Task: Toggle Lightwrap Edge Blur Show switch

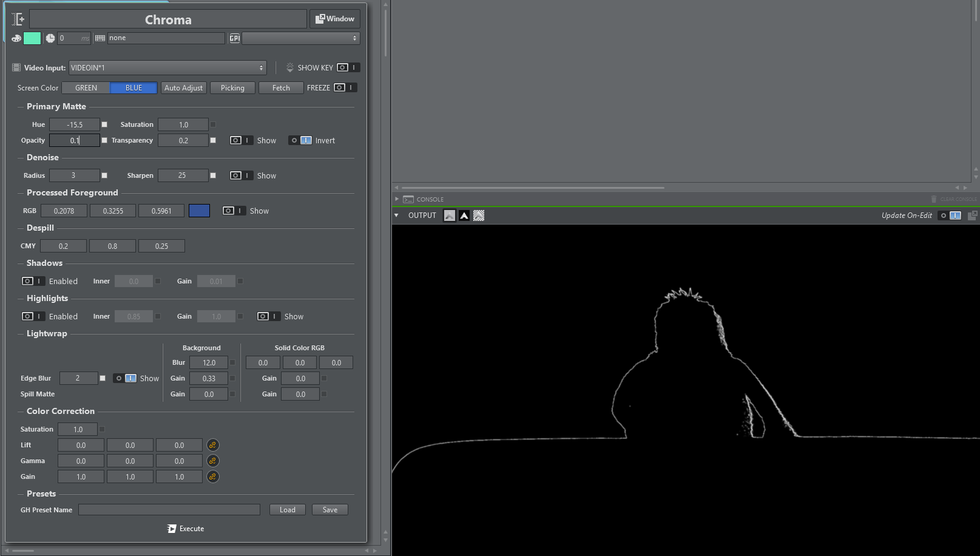Action: click(x=125, y=378)
